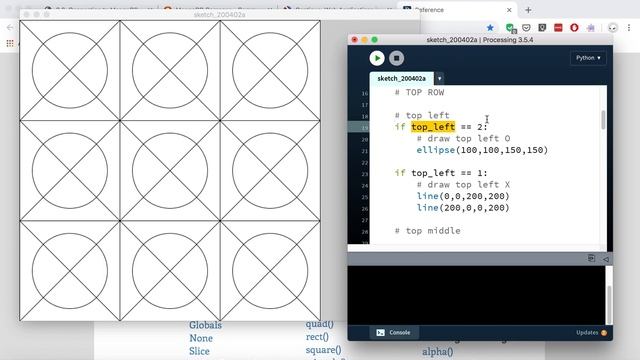Image resolution: width=640 pixels, height=360 pixels.
Task: Click the Chrome bookmark star icon
Action: tap(490, 28)
